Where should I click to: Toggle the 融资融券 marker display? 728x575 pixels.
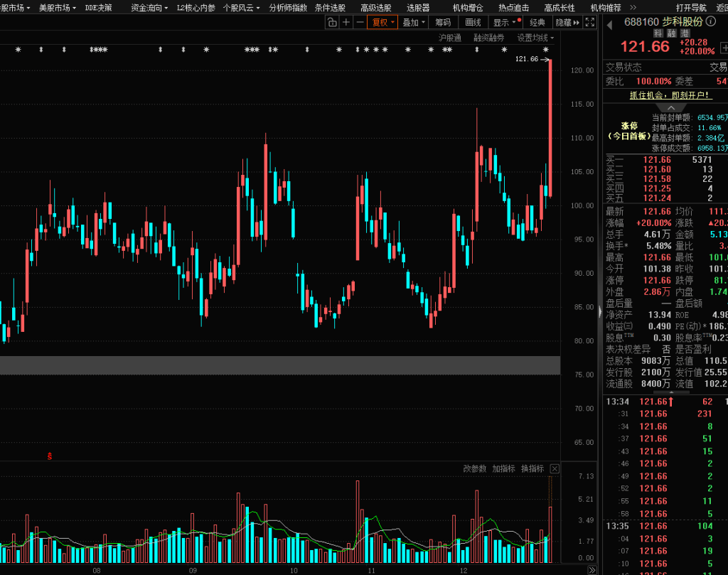coord(489,38)
